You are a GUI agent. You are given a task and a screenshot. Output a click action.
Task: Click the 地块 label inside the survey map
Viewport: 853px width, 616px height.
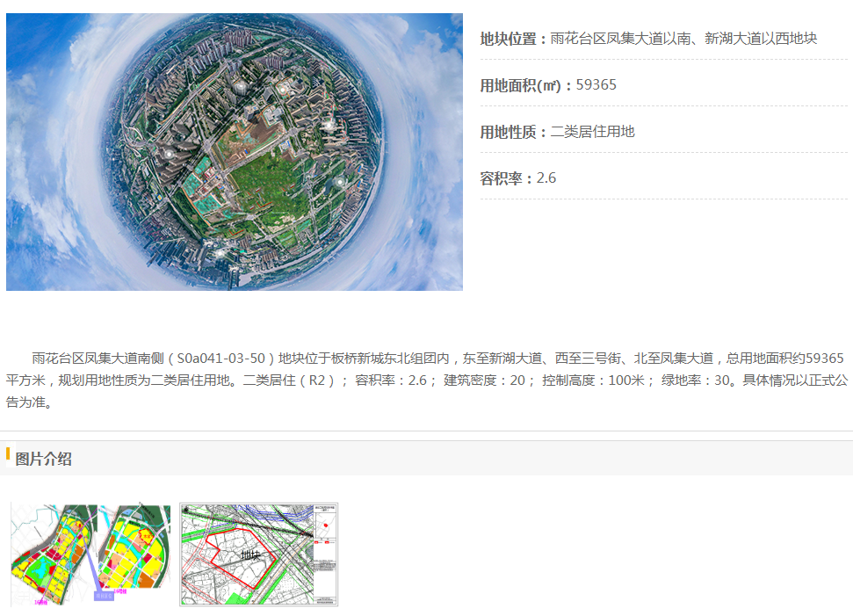250,554
